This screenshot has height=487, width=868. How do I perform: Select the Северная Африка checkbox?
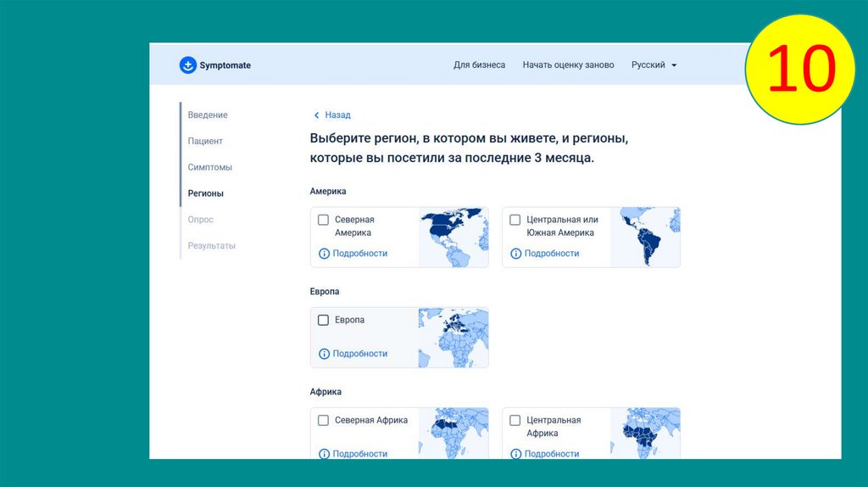pyautogui.click(x=323, y=421)
